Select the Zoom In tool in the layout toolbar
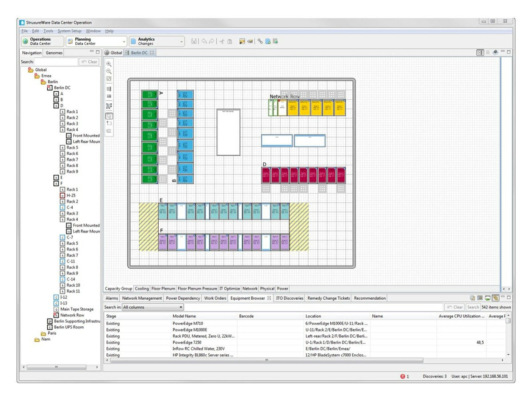The height and width of the screenshot is (399, 532). [109, 63]
